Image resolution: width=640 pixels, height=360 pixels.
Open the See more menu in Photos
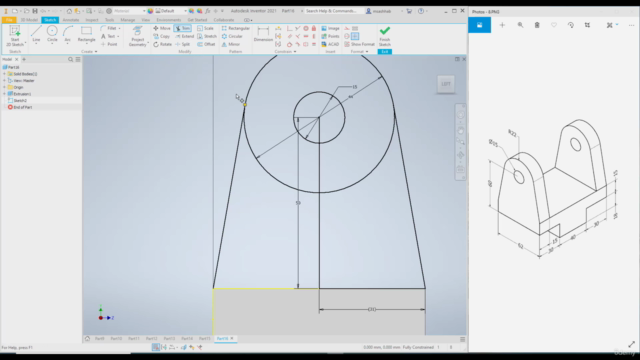click(x=631, y=25)
